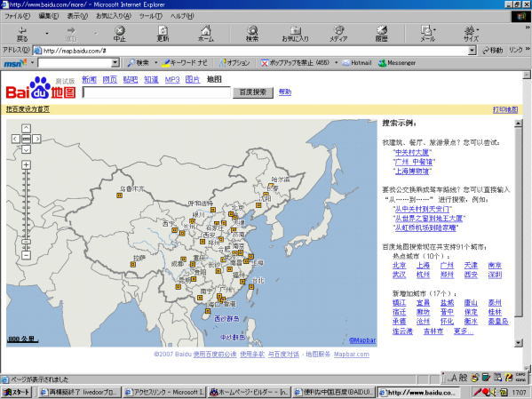
Task: Click the Back (戻る) toolbar button
Action: point(22,34)
